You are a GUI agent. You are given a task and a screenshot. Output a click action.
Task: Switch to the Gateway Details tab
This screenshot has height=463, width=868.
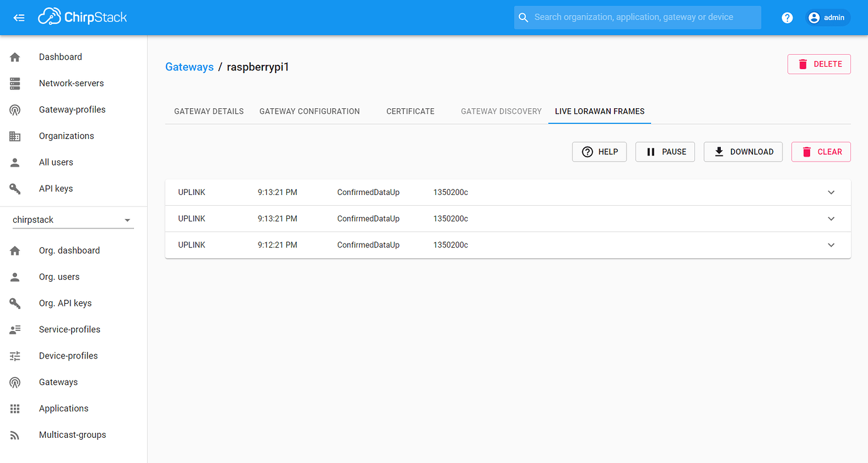pyautogui.click(x=209, y=111)
